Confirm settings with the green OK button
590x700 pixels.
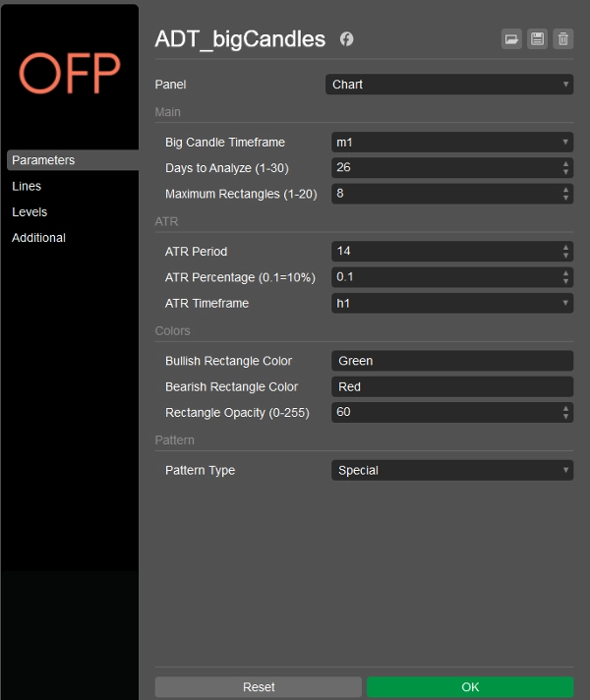[x=470, y=686]
